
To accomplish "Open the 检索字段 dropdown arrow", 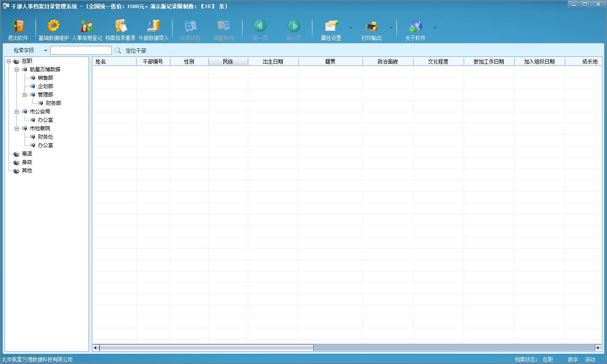I will click(x=46, y=51).
